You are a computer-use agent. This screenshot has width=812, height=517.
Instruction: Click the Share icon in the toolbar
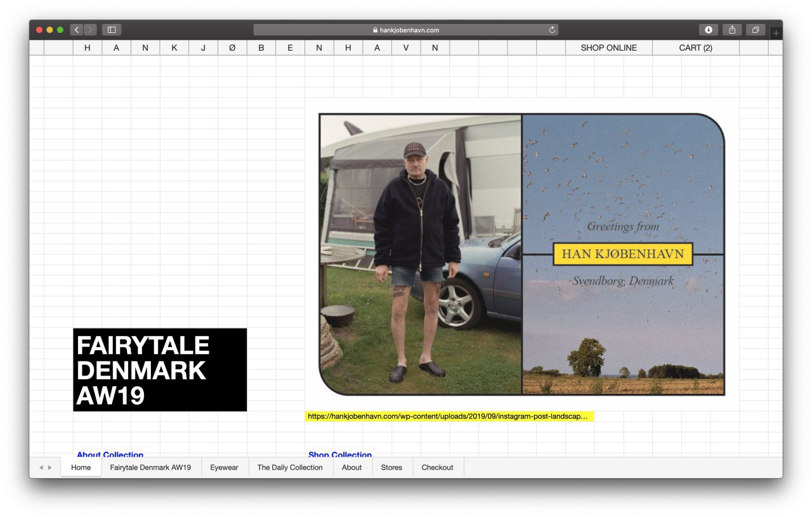(732, 30)
